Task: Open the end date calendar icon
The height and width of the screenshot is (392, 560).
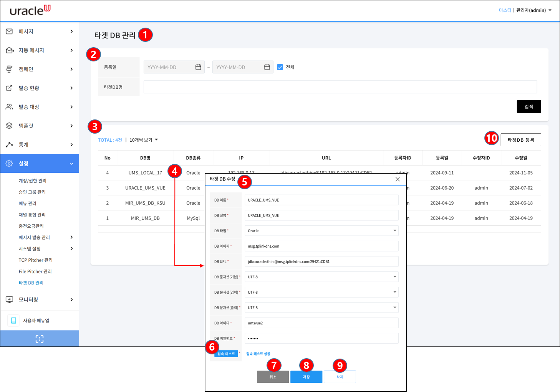Action: (x=267, y=67)
